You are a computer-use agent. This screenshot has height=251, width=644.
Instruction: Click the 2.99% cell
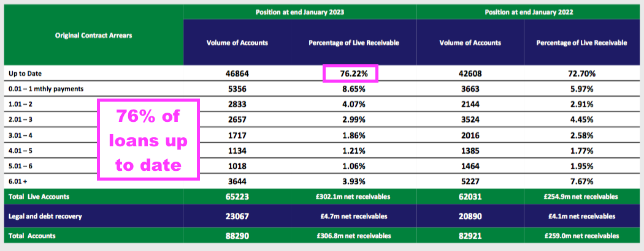pyautogui.click(x=354, y=120)
